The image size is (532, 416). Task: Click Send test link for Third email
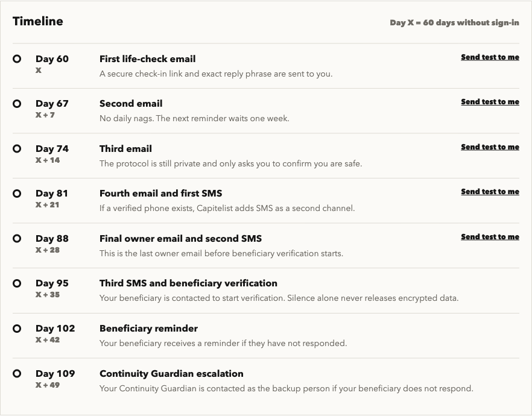pos(490,147)
